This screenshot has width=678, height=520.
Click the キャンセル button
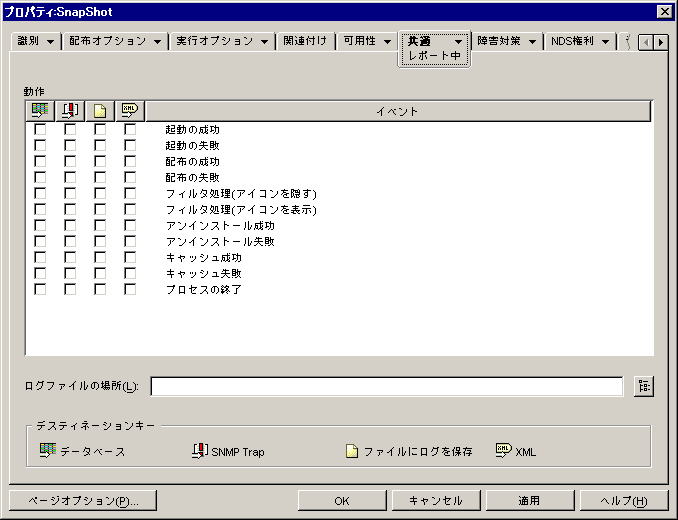pyautogui.click(x=436, y=501)
